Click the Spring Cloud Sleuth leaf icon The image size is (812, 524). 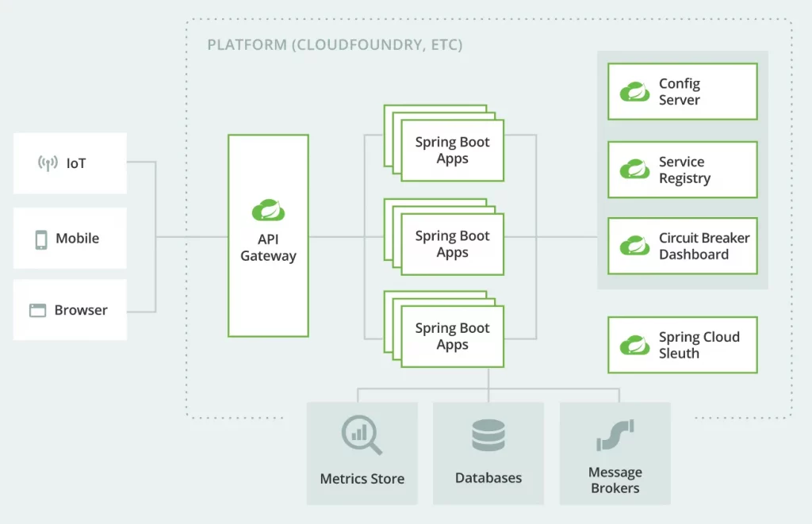tap(634, 345)
